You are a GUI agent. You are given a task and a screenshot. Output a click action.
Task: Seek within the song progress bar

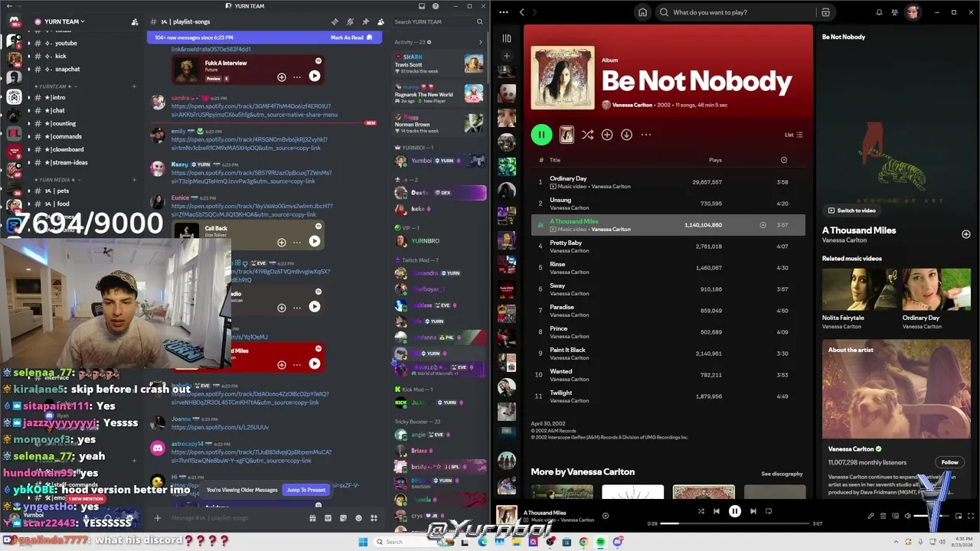(x=734, y=523)
